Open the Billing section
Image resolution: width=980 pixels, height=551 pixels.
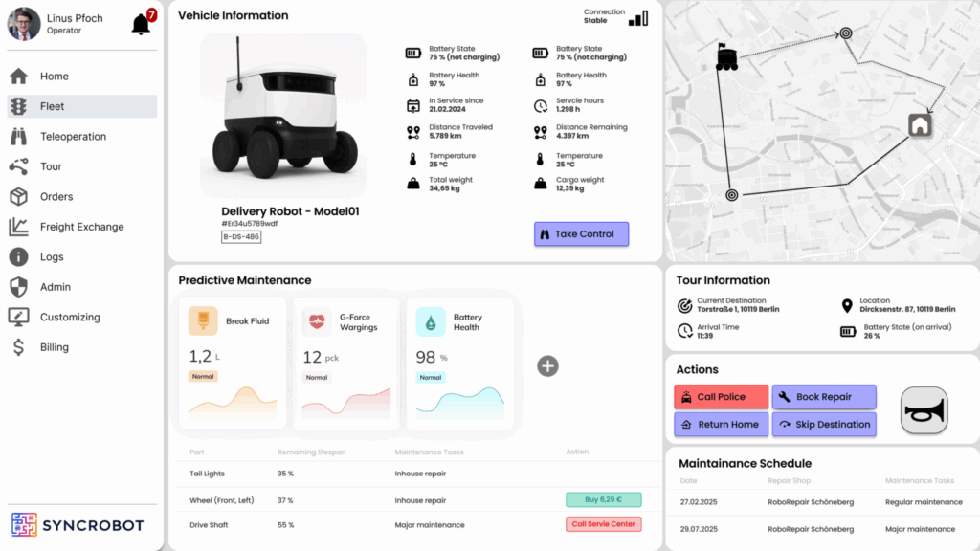click(x=54, y=347)
